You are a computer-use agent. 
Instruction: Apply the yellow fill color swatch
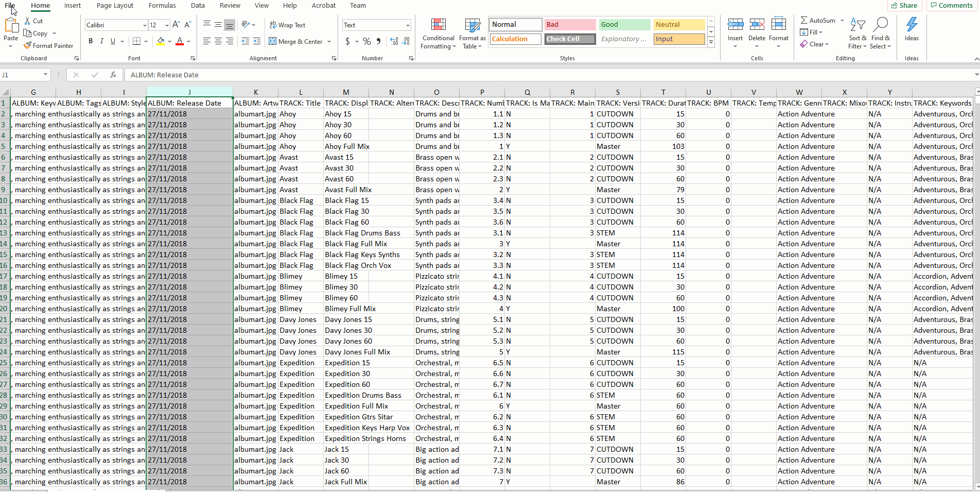coord(161,42)
